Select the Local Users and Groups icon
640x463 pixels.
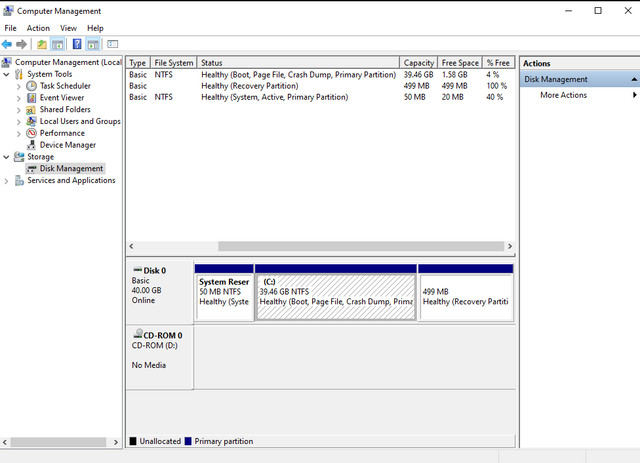(x=31, y=121)
